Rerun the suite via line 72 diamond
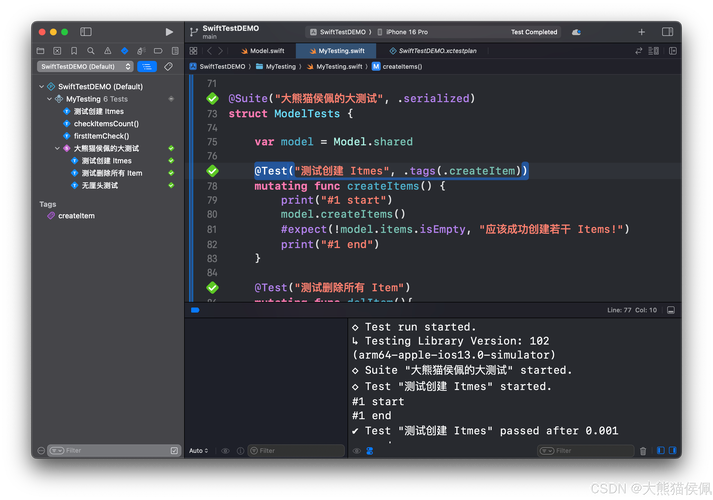Viewport: 713px width, 500px height. coord(212,98)
